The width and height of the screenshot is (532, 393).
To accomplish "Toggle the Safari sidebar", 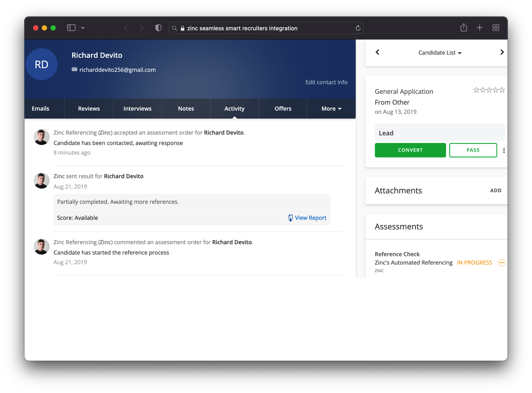I will coord(71,28).
